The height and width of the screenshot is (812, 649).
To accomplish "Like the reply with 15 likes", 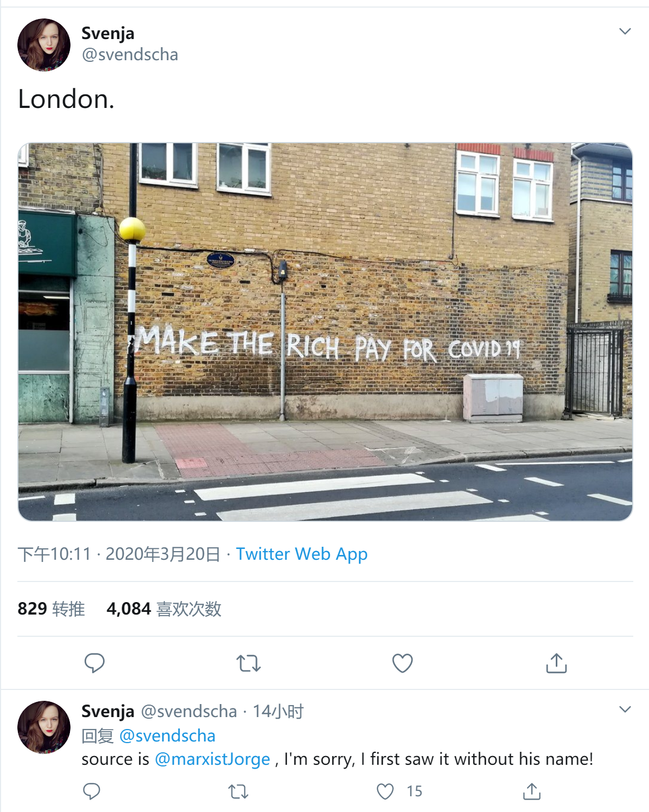I will click(x=385, y=791).
